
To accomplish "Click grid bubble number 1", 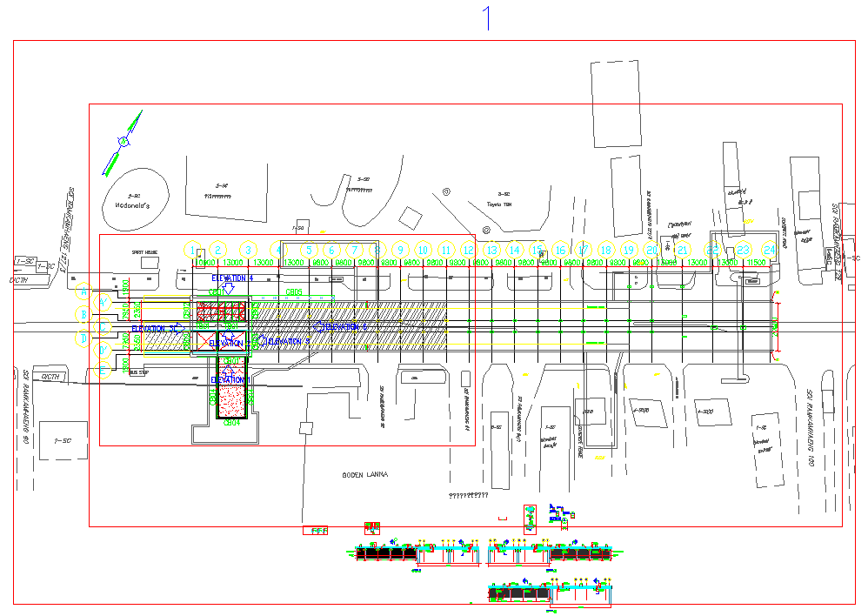I will coord(194,250).
